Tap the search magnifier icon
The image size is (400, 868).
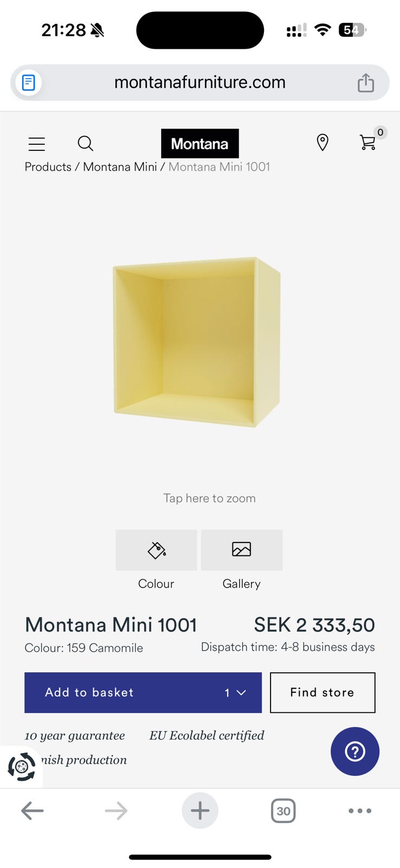(x=86, y=143)
